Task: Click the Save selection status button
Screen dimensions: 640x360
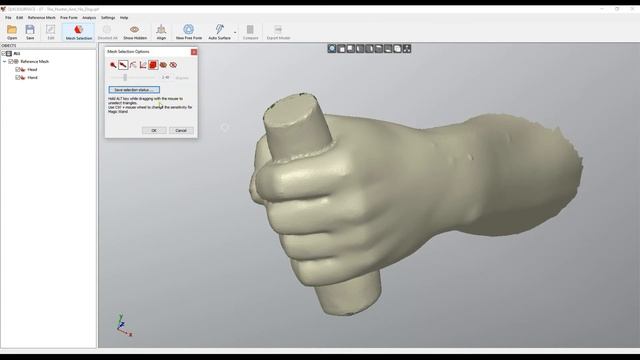Action: [134, 90]
